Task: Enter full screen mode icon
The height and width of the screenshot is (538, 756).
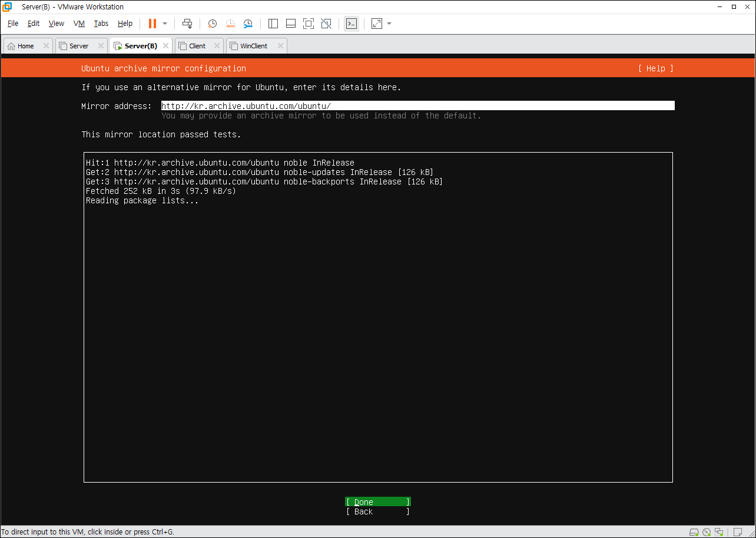Action: pos(309,24)
